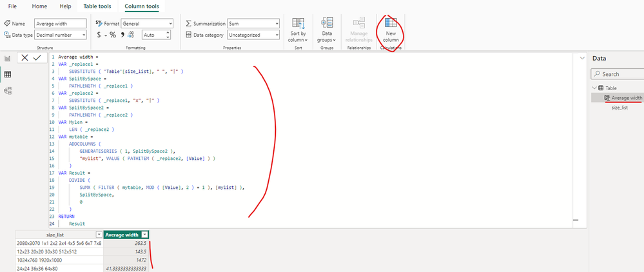
Task: Collapse the Table node in Data pane
Action: 594,88
